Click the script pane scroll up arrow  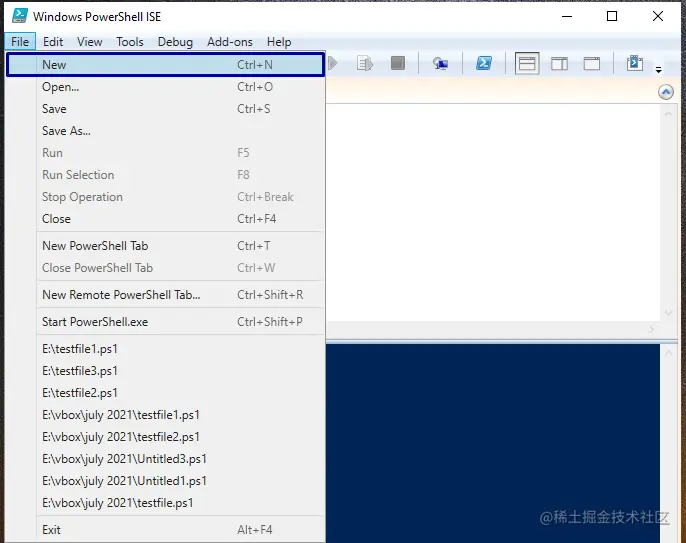pos(668,114)
